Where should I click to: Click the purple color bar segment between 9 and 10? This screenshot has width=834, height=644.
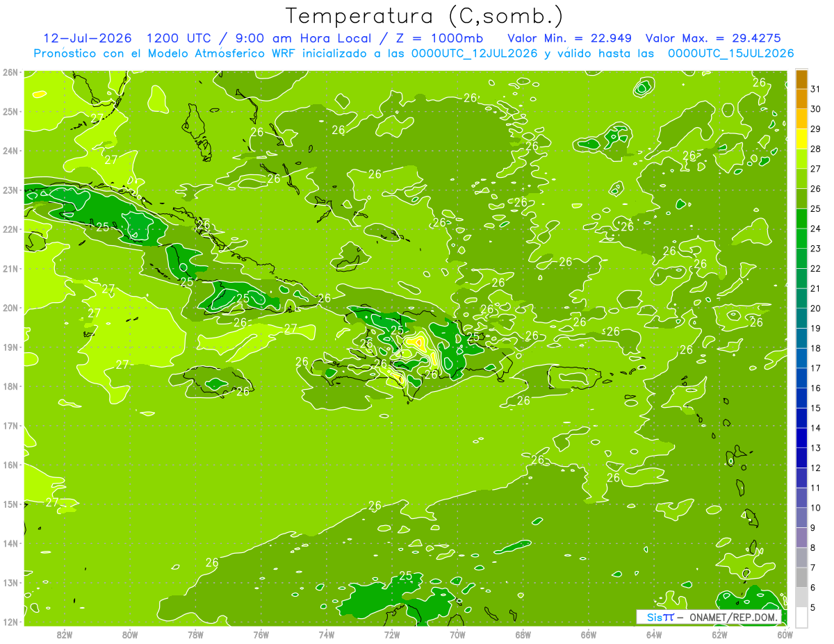coord(801,518)
